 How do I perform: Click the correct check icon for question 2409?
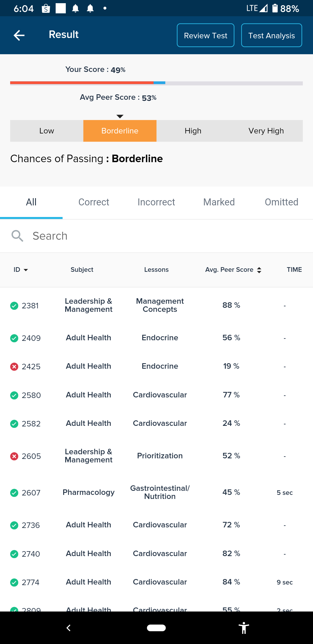(14, 338)
